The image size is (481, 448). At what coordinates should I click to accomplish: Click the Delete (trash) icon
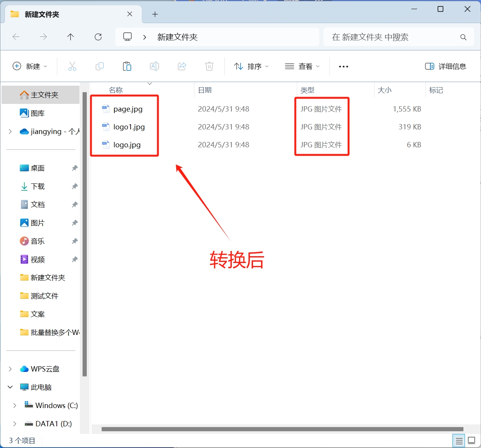[x=209, y=66]
